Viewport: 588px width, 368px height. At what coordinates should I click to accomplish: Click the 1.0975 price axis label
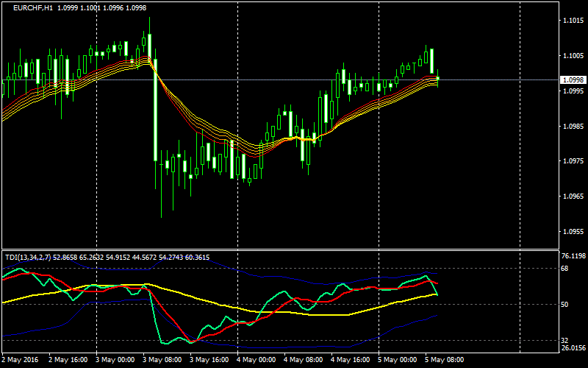point(573,161)
